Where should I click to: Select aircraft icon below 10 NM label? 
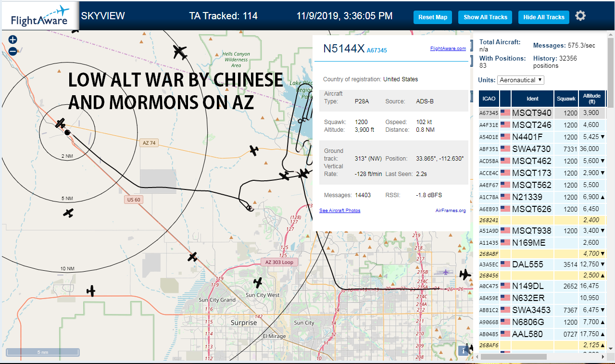point(91,291)
